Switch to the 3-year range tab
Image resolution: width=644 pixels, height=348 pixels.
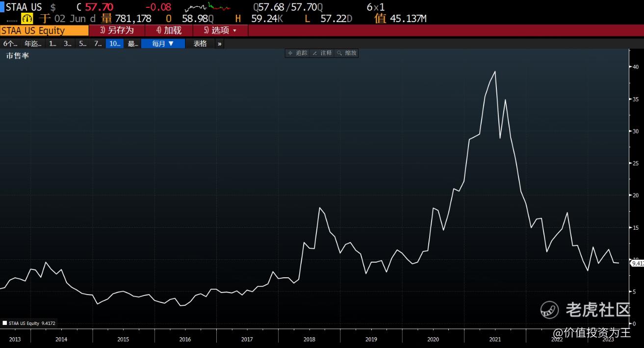pos(68,44)
